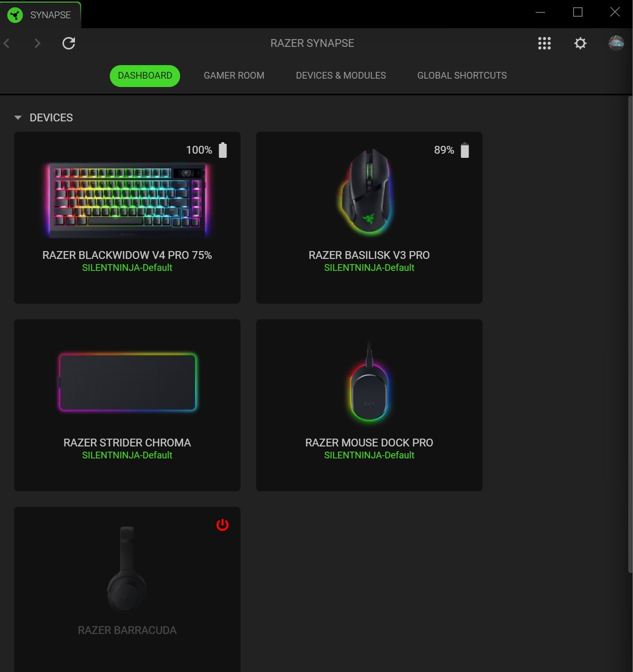Click the 89% battery level text
Viewport: 633px width, 672px height.
tap(444, 150)
